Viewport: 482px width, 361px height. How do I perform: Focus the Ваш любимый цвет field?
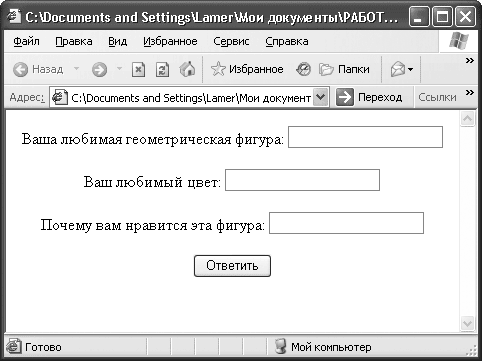pos(302,180)
